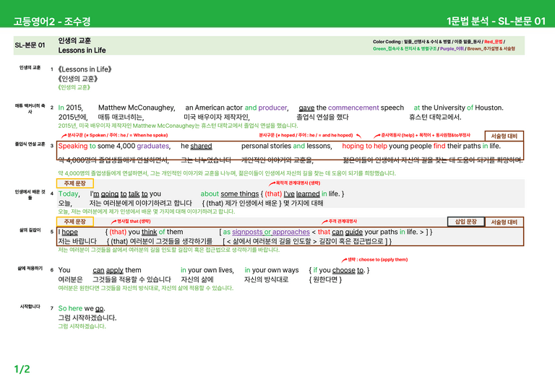
Task: Click red arrow by '목적격 관계대명사 (생략)'
Action: pos(272,183)
